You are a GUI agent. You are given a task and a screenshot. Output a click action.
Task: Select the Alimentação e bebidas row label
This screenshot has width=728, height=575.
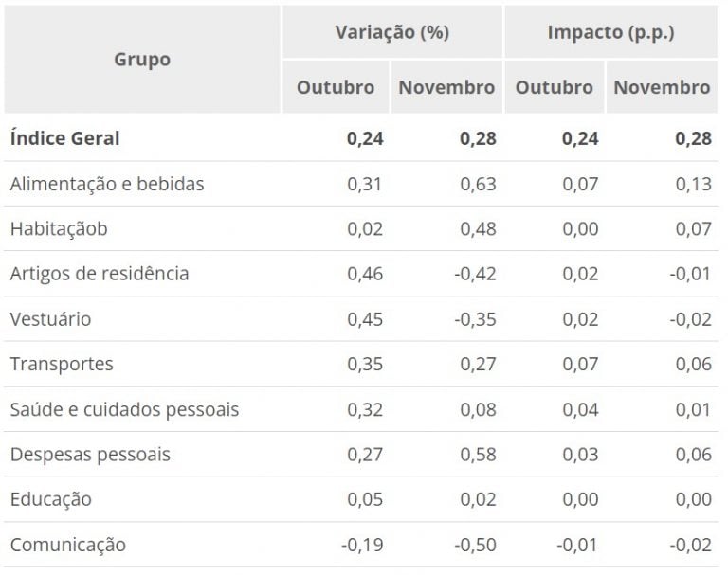click(107, 184)
